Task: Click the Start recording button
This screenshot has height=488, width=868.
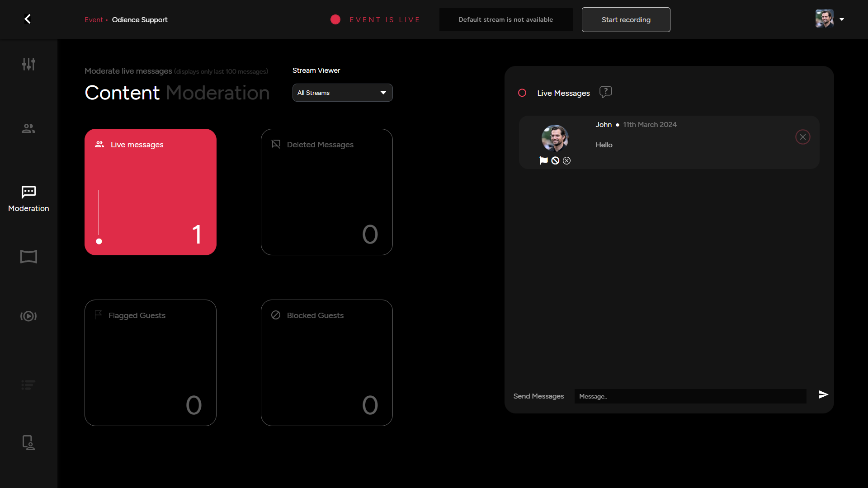Action: (x=626, y=19)
